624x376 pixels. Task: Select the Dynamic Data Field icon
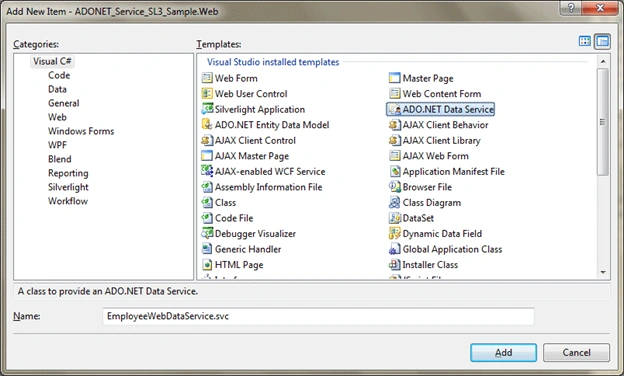[394, 233]
